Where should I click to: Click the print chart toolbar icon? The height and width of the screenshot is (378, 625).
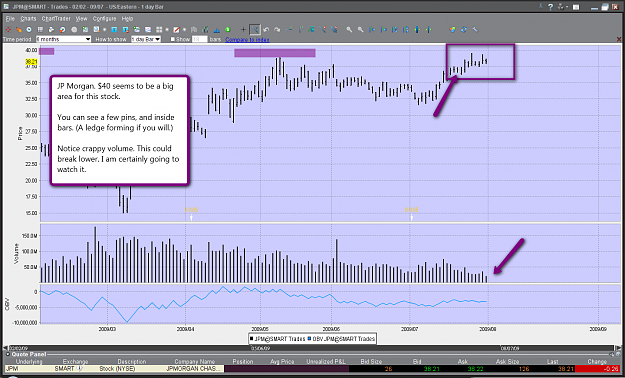click(x=51, y=30)
